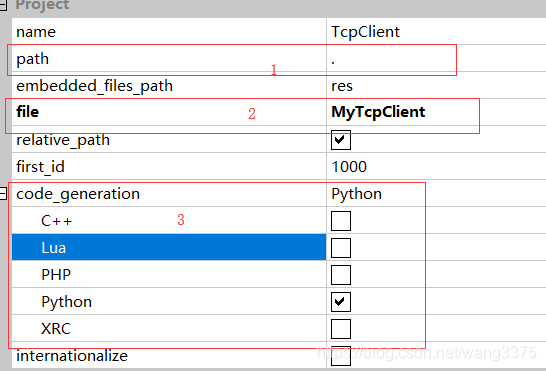Viewport: 546px width, 371px height.
Task: Click the code_generation value Python
Action: coord(436,194)
